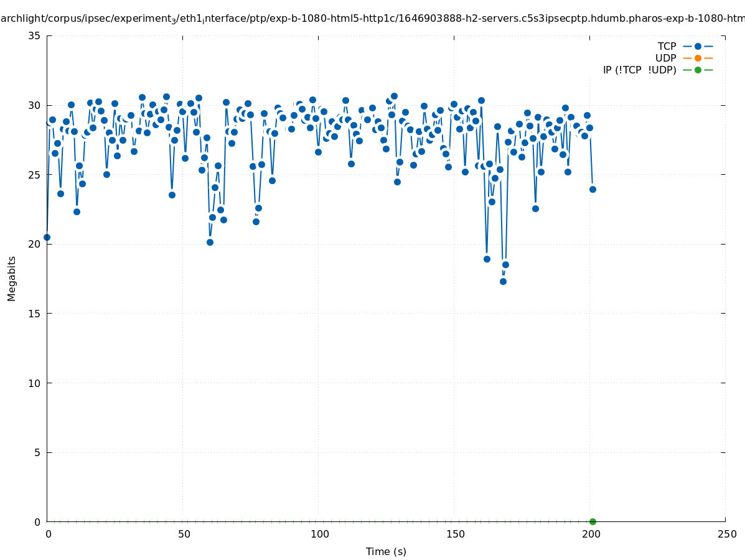Image resolution: width=745 pixels, height=560 pixels.
Task: Click the green data point on the zero line
Action: click(593, 521)
